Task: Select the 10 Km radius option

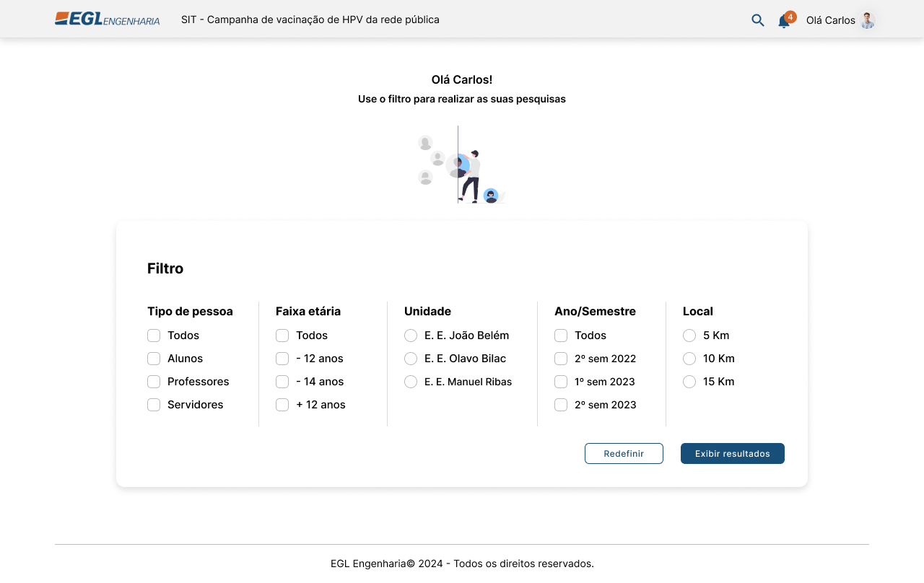Action: point(689,359)
